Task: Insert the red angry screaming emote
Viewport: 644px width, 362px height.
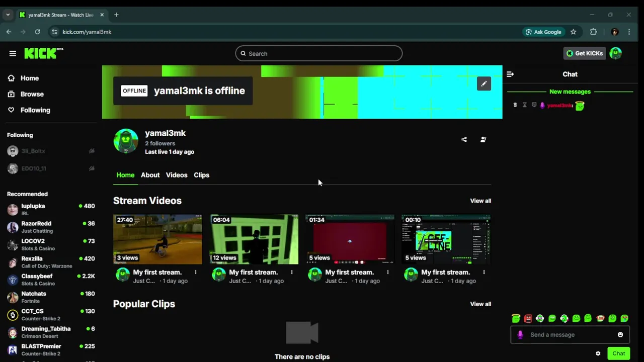Action: tap(528, 318)
